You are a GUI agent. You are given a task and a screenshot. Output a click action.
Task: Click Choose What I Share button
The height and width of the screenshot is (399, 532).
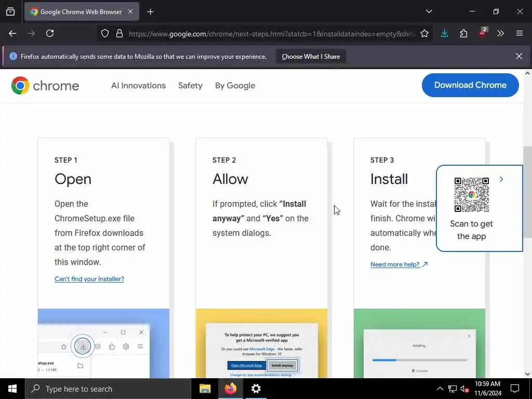[x=311, y=56]
